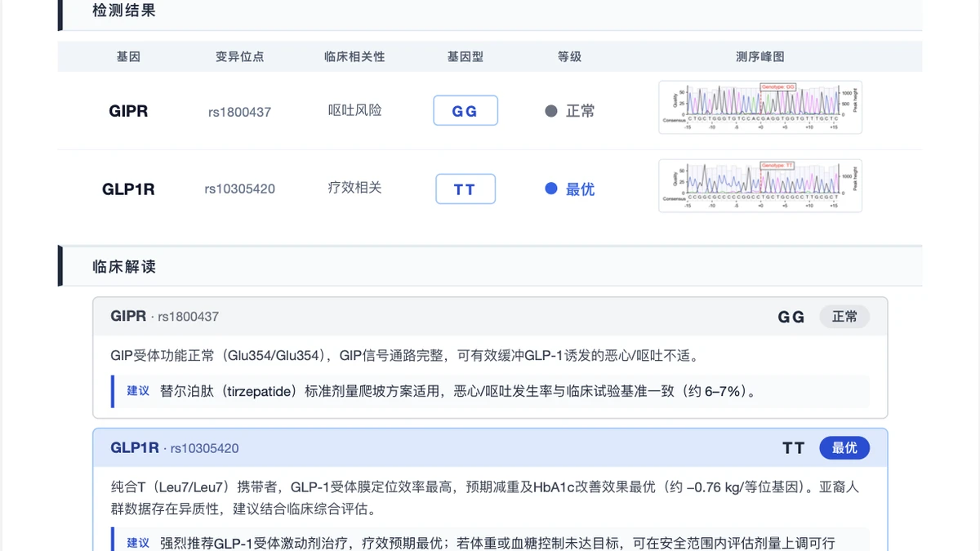980x551 pixels.
Task: Click GG genotype in GIPR interpretation card
Action: (x=791, y=317)
